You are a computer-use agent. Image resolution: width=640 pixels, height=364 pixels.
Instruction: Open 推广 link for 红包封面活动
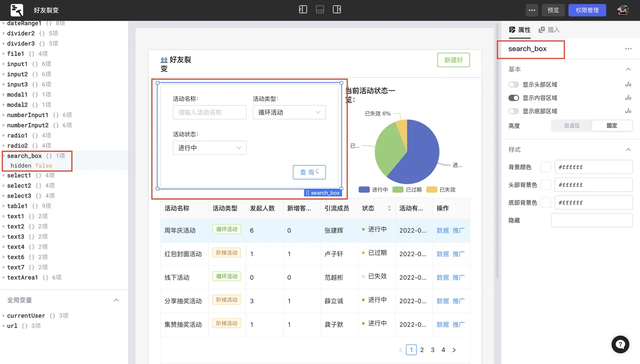(x=458, y=254)
